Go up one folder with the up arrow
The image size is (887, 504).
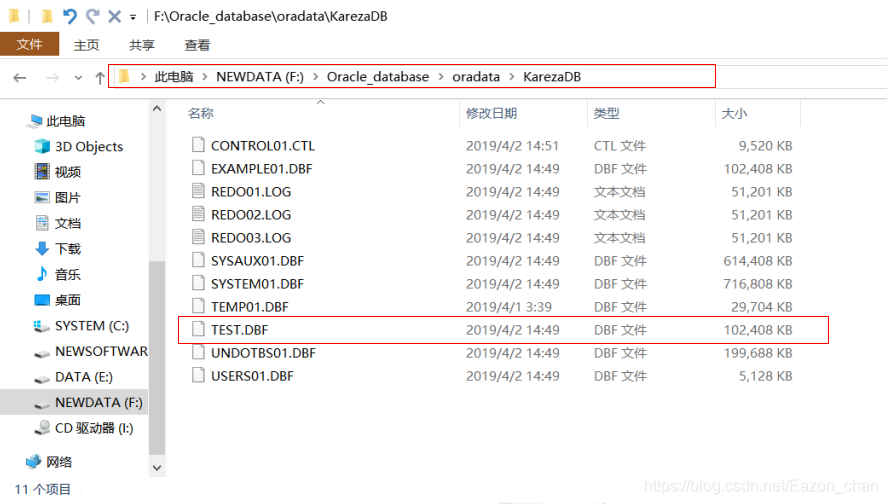coord(99,77)
